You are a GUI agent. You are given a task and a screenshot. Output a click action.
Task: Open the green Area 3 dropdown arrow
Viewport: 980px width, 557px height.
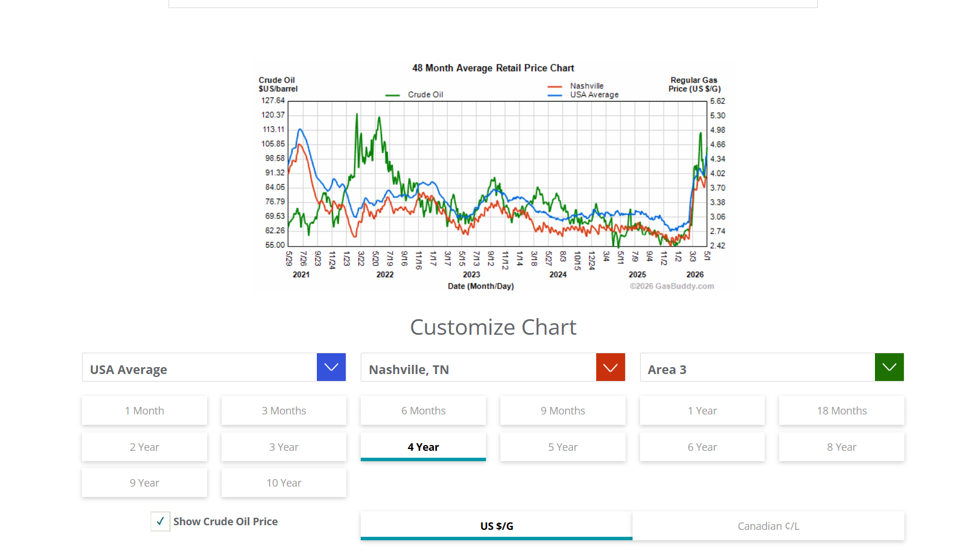click(889, 367)
